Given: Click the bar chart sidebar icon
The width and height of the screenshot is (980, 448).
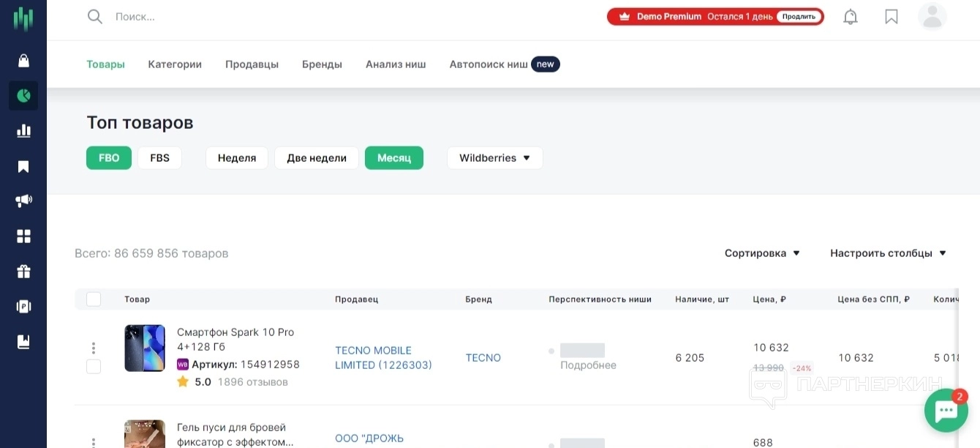Looking at the screenshot, I should pos(23,131).
